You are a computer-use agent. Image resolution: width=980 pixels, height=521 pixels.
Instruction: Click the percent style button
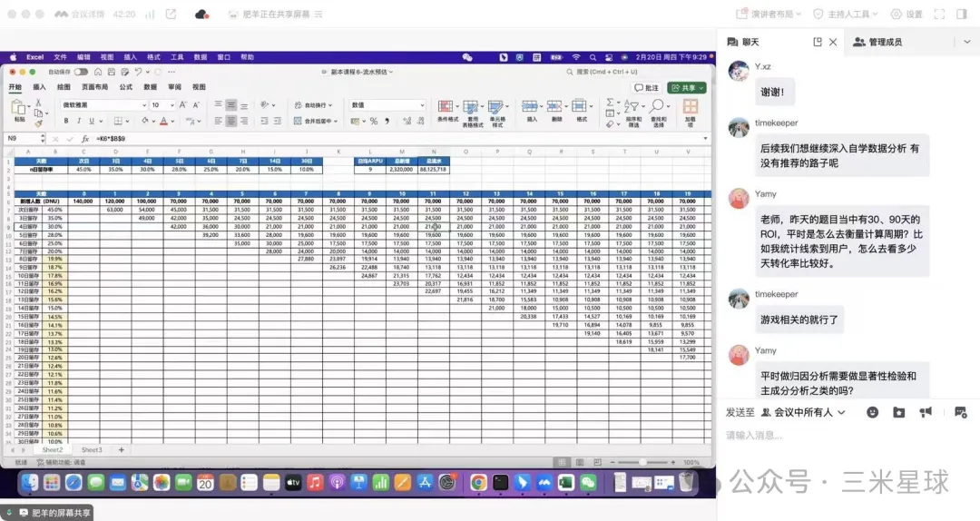pos(373,121)
